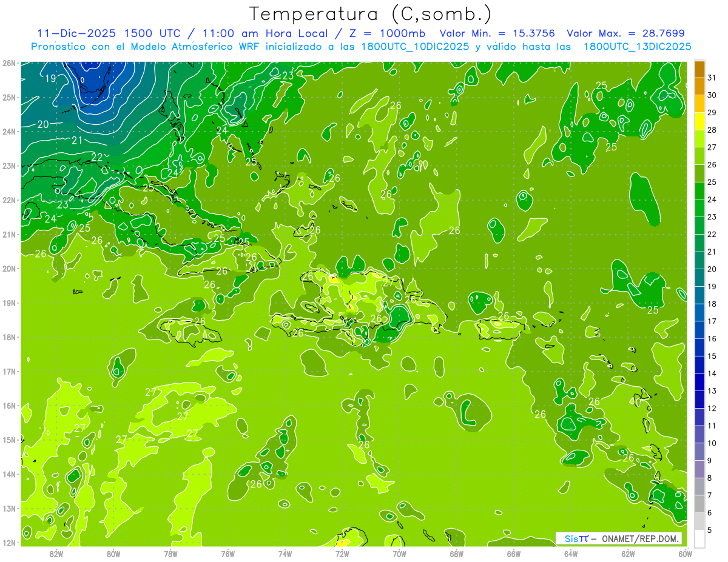Click the 78W longitude axis label

point(170,554)
